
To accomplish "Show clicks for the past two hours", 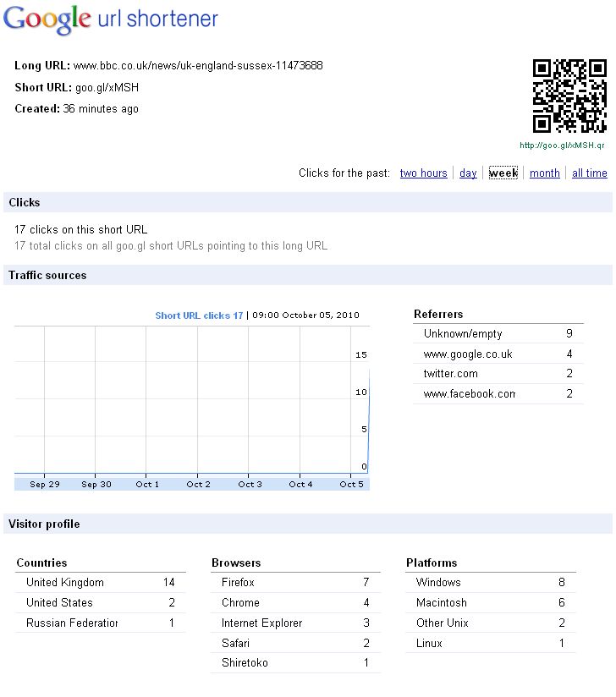I will (423, 173).
